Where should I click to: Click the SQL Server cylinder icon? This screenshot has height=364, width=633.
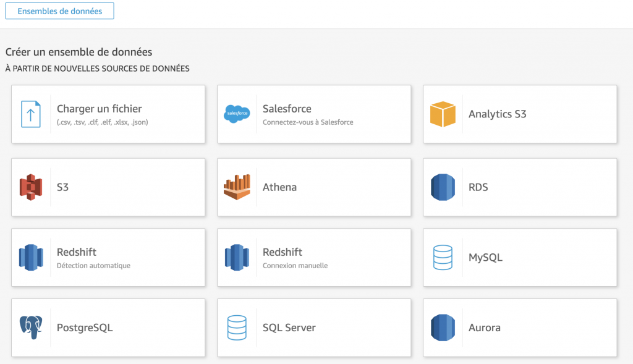(x=237, y=328)
